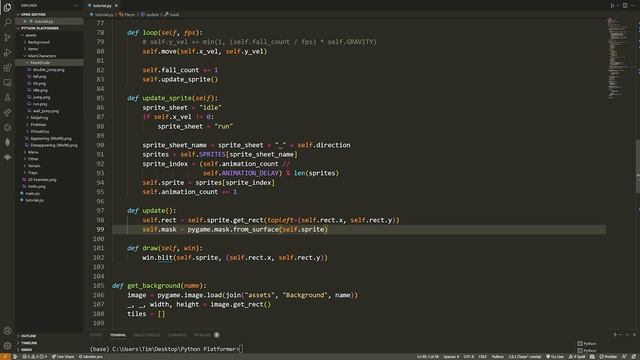Open the Run and Debug view
The height and width of the screenshot is (360, 640).
coord(7,52)
